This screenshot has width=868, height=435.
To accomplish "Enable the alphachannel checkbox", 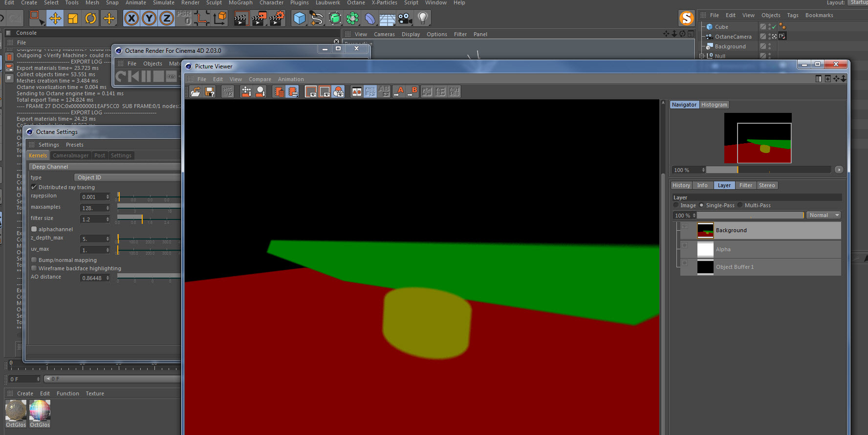I will point(34,229).
